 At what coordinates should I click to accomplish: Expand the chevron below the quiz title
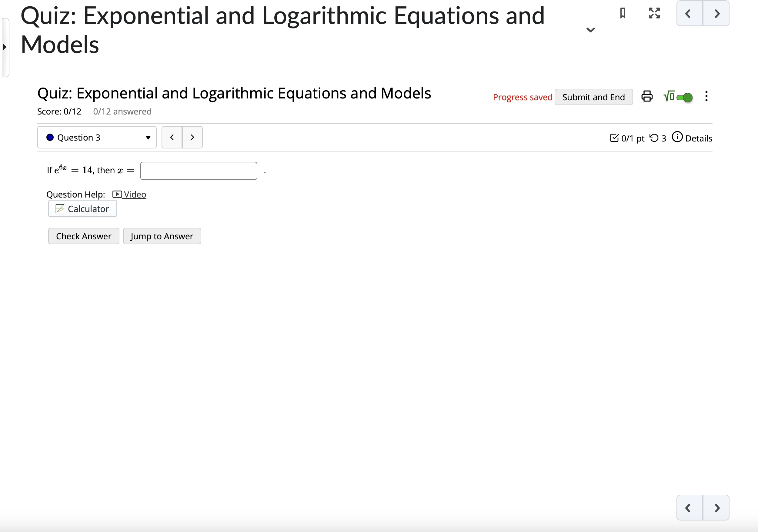pos(591,30)
